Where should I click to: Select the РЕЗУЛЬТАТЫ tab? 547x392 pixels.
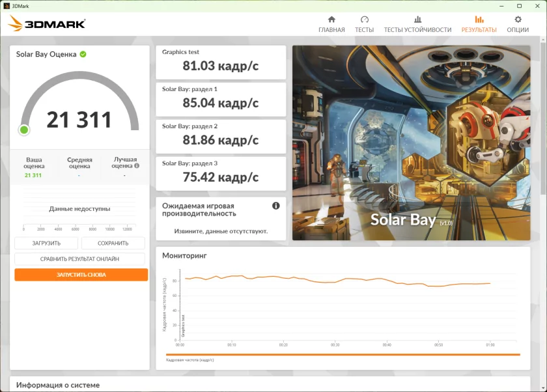[x=479, y=29]
